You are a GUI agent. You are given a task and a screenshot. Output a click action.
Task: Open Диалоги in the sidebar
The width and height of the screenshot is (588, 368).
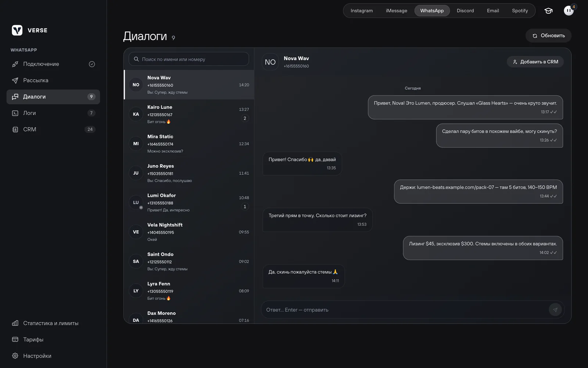coord(53,97)
